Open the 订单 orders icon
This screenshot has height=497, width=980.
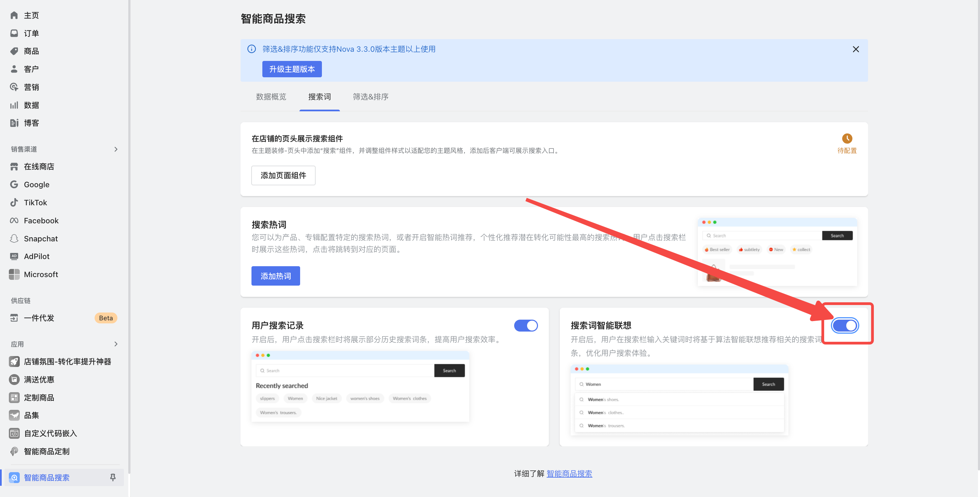tap(14, 33)
